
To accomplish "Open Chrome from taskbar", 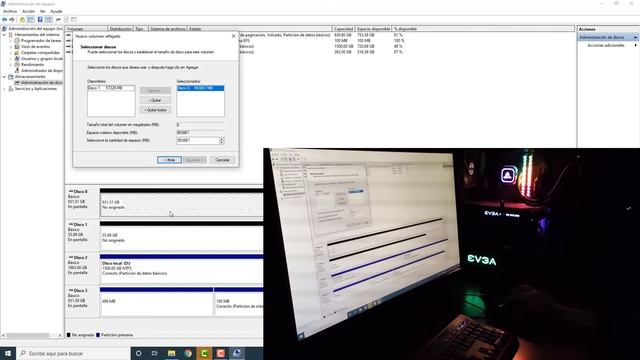I will [188, 353].
